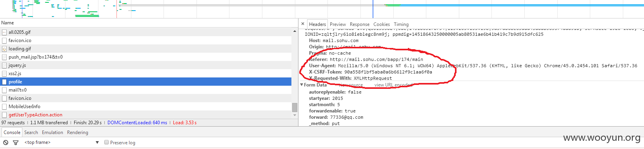Screen dimensions: 644x149
Task: Click the request list scrollbar thumb
Action: (295, 107)
